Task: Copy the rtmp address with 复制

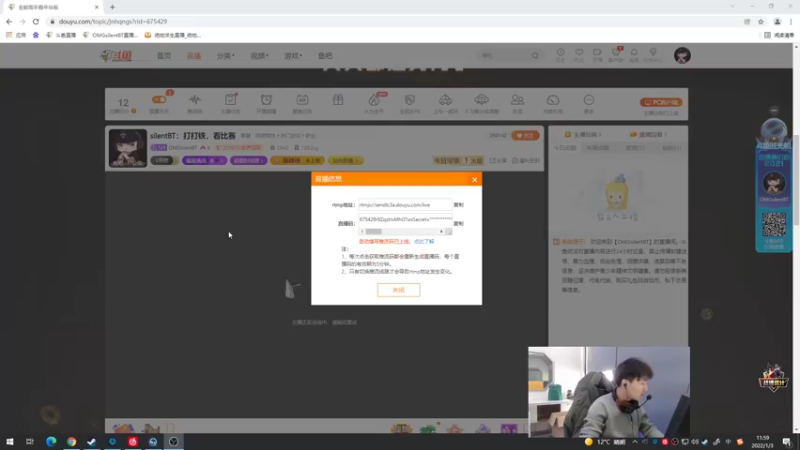Action: click(x=459, y=205)
